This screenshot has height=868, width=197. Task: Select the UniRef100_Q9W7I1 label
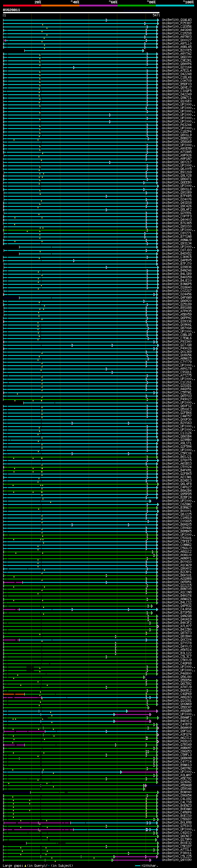[x=177, y=98]
